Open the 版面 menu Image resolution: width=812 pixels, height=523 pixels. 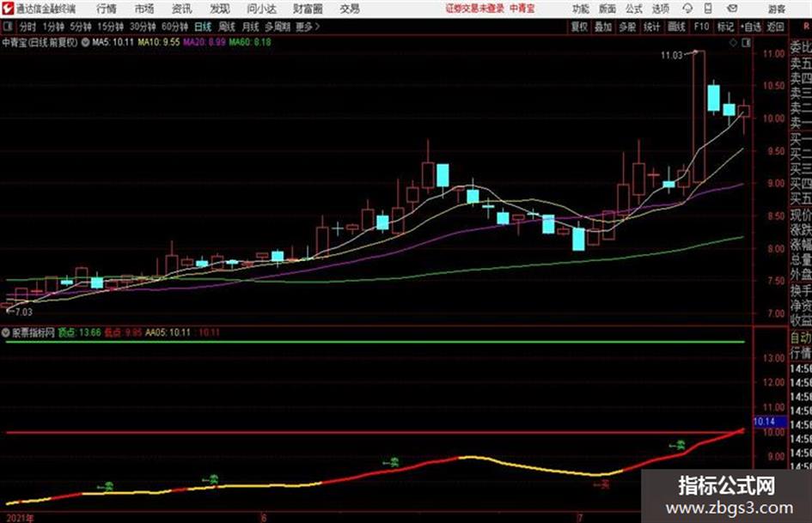(607, 9)
